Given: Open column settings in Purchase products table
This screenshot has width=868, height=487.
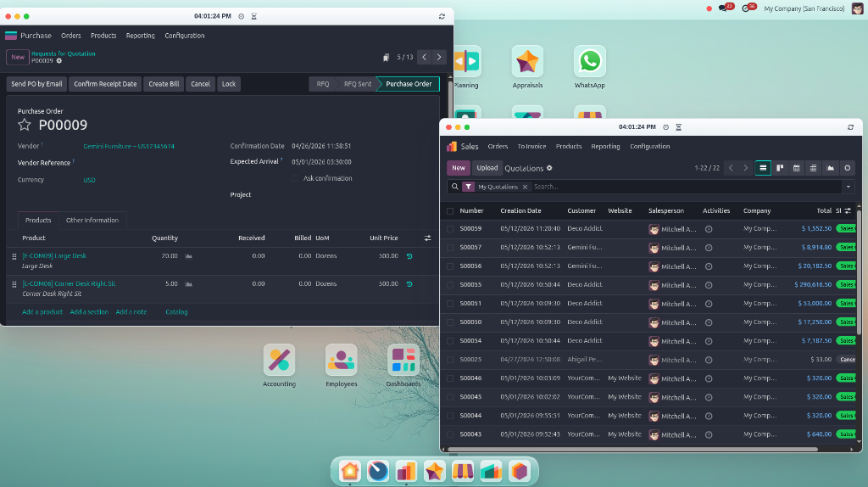Looking at the screenshot, I should (427, 238).
